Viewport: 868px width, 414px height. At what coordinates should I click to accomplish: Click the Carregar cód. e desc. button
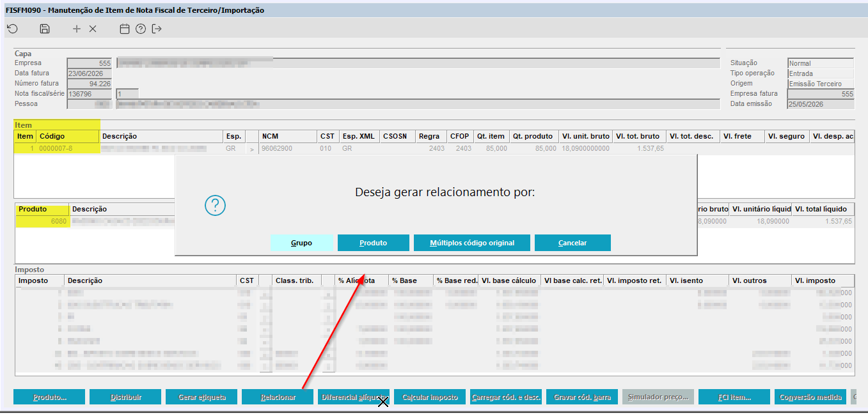(x=506, y=397)
